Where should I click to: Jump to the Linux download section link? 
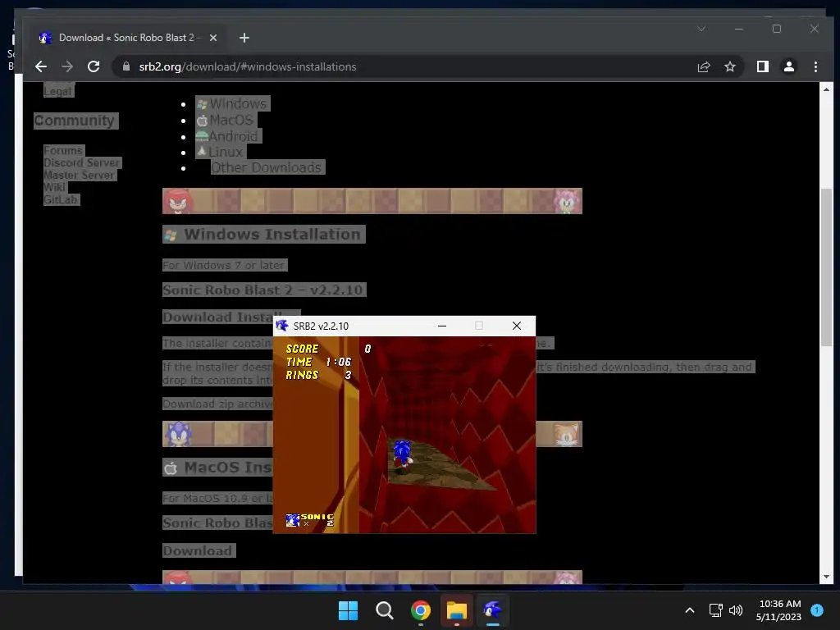221,152
